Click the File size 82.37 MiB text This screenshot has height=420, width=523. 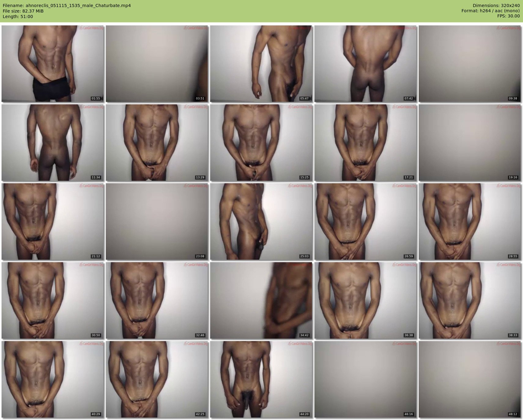click(23, 11)
